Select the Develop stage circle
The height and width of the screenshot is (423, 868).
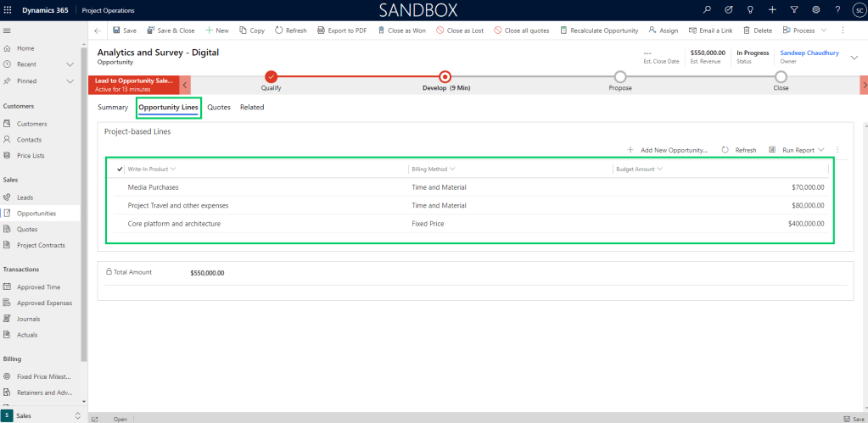click(445, 76)
